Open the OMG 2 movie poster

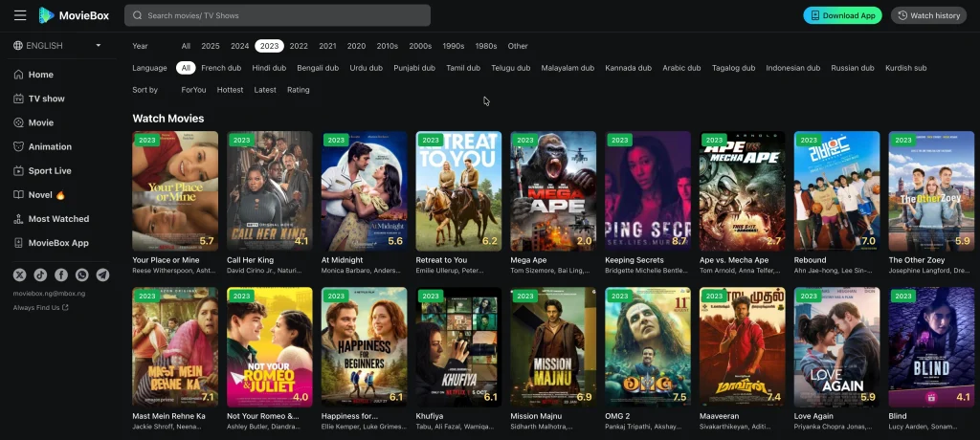pos(648,347)
